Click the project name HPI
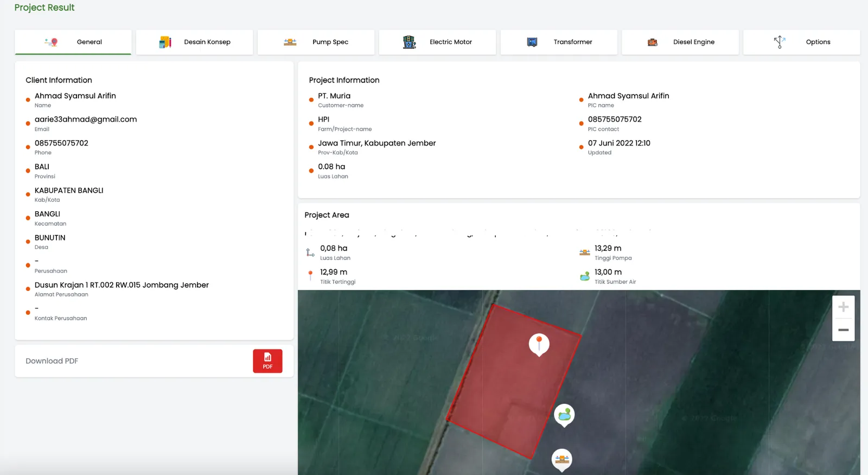This screenshot has width=868, height=475. pos(324,119)
